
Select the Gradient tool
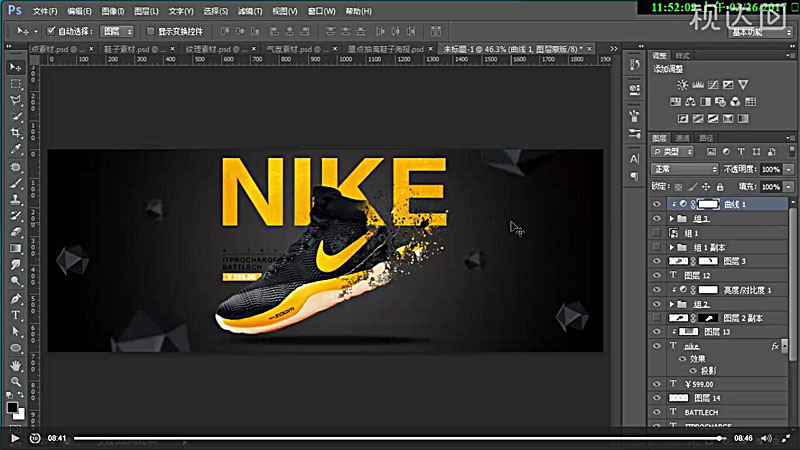16,248
